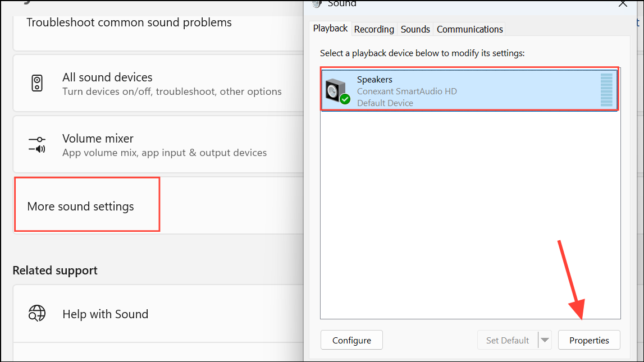
Task: Click the globe icon for Help with Sound
Action: 37,314
